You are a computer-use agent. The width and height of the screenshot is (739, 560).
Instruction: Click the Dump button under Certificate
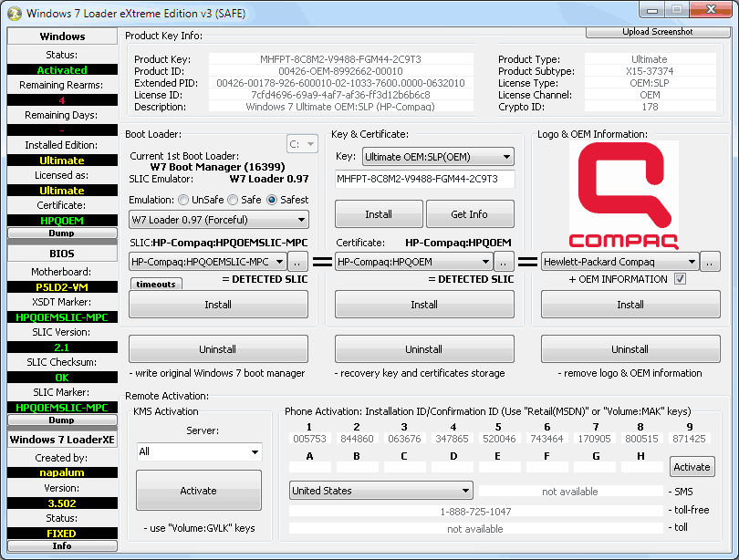coord(60,233)
